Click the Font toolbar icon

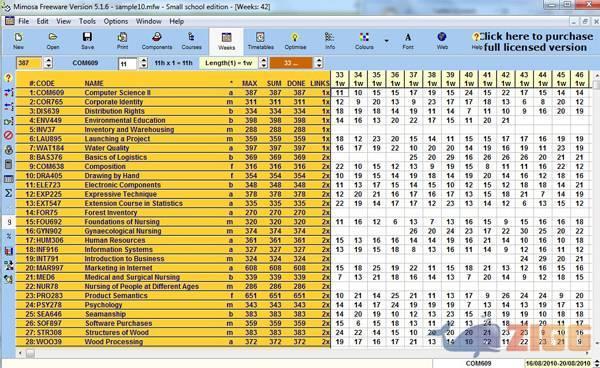tap(408, 41)
